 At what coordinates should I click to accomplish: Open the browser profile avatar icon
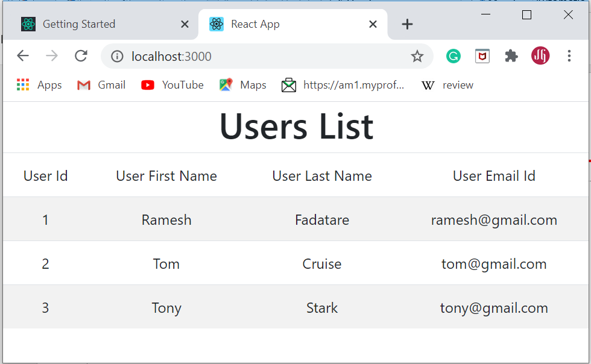[x=540, y=55]
